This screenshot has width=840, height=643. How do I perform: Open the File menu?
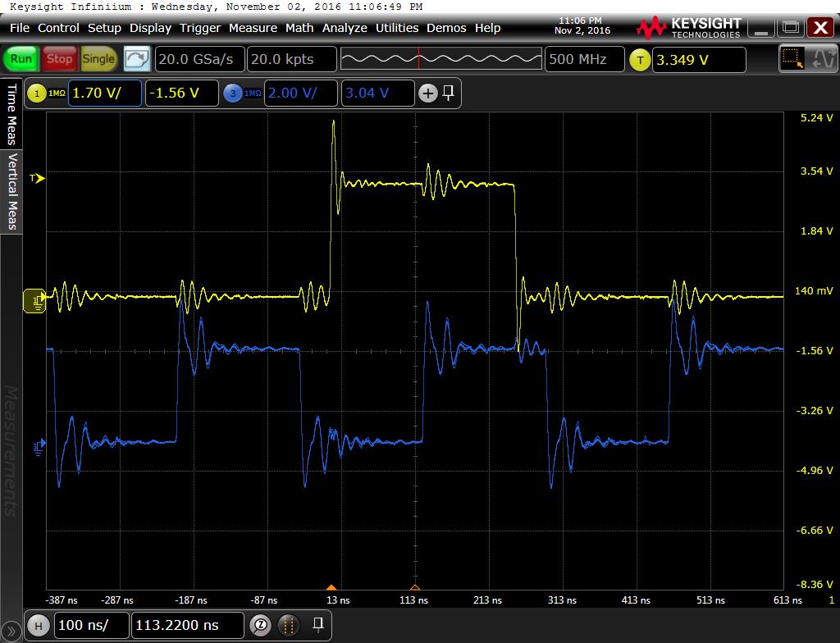pos(20,28)
